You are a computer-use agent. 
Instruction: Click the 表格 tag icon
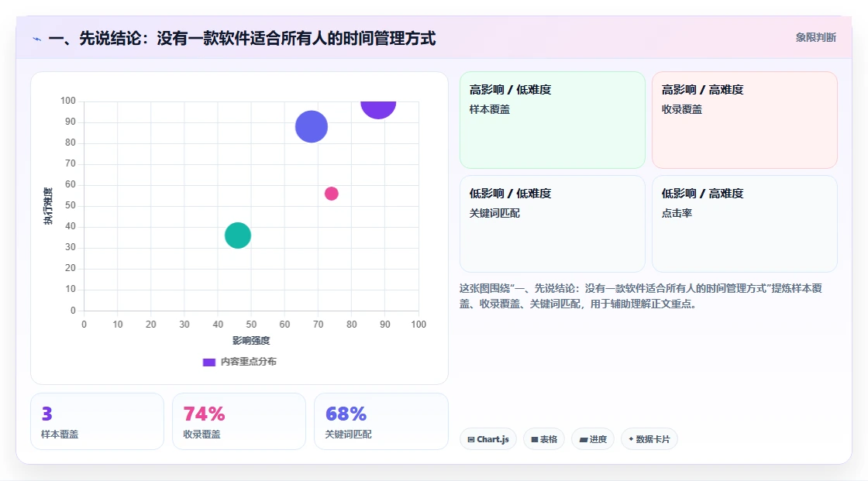[x=535, y=439]
